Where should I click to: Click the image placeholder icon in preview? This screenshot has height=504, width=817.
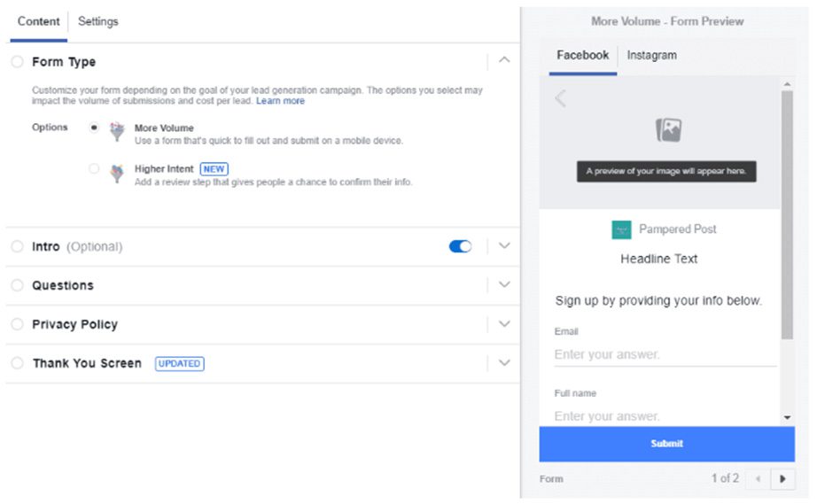pos(668,130)
